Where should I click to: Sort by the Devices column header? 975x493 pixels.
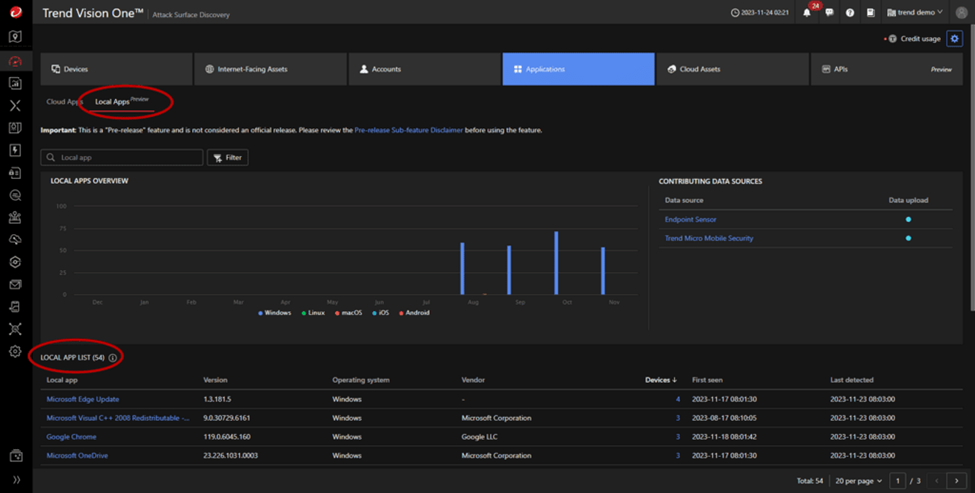coord(660,380)
